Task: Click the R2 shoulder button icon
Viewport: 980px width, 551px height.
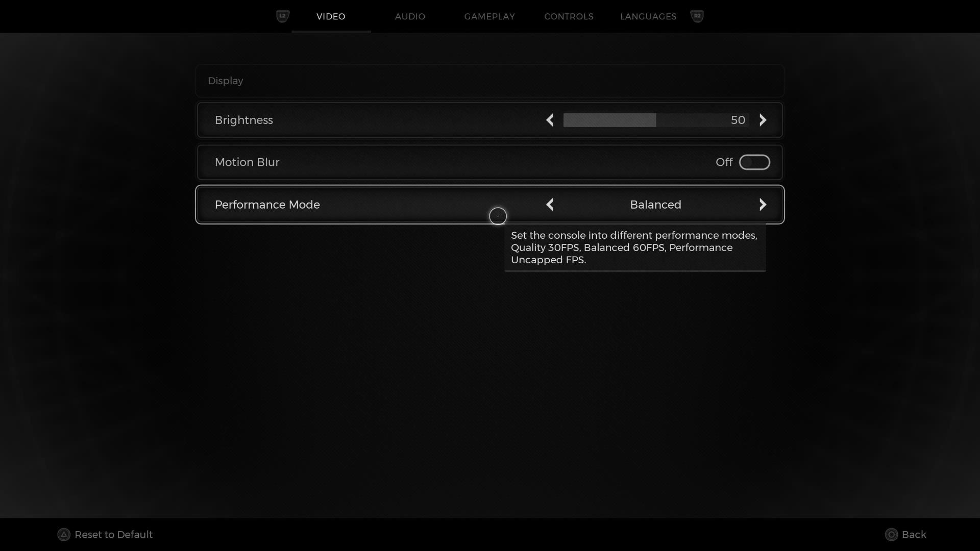Action: pos(697,16)
